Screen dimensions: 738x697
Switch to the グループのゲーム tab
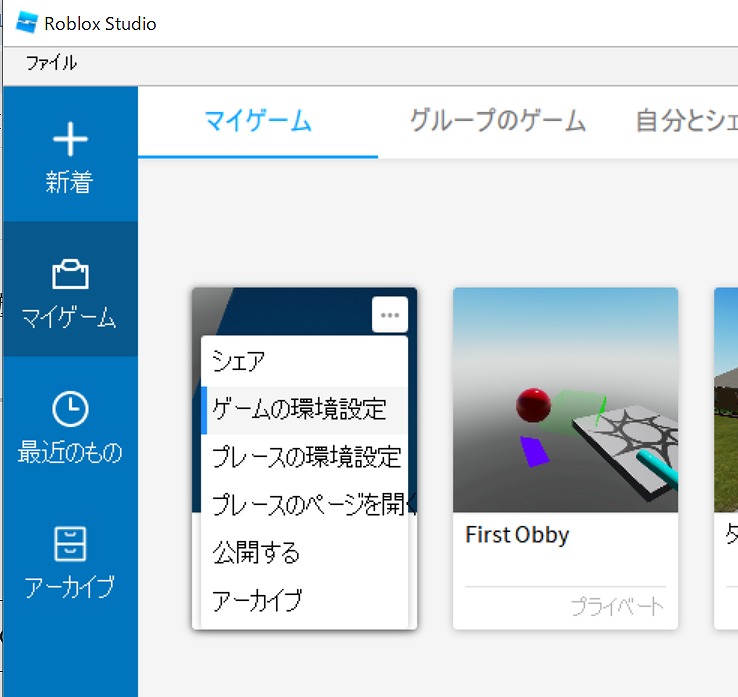point(497,121)
